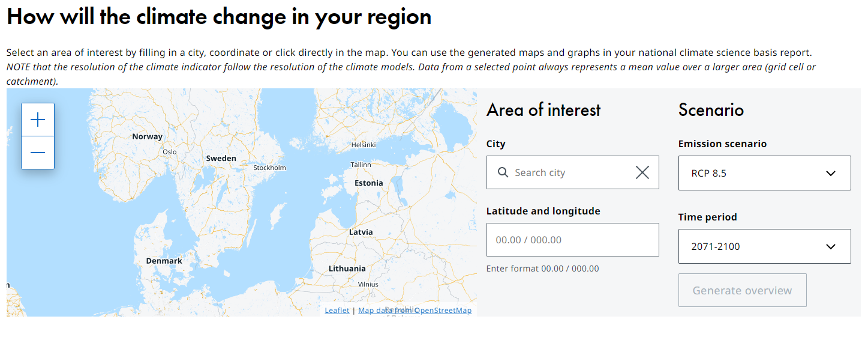Select Stockholm on the map
This screenshot has width=868, height=343.
[x=269, y=168]
